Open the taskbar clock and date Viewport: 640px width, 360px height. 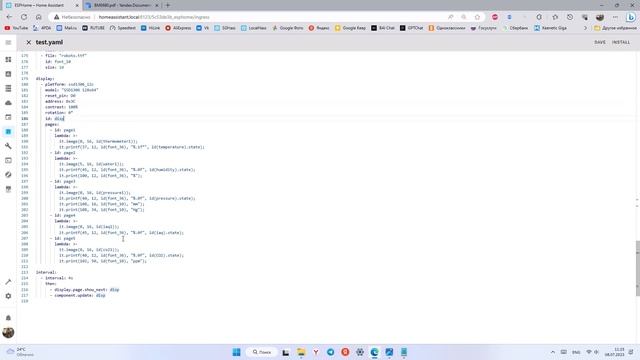coord(614,352)
